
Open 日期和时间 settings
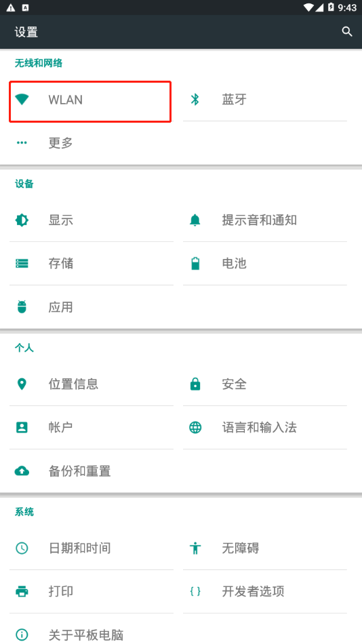tap(92, 548)
